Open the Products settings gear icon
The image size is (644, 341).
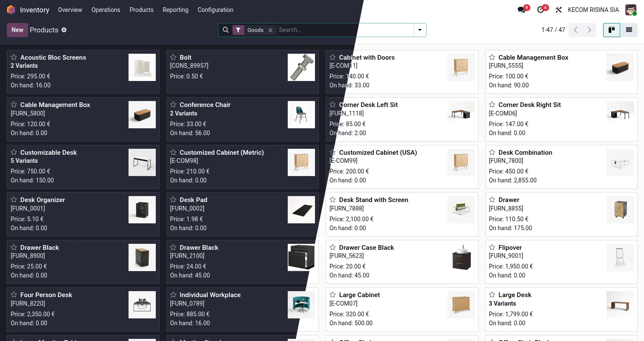coord(64,30)
